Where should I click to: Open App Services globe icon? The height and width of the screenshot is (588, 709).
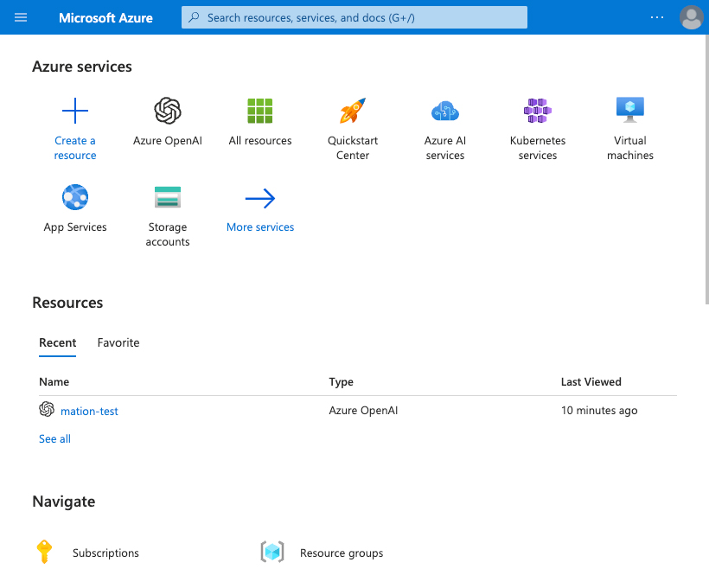(x=75, y=197)
